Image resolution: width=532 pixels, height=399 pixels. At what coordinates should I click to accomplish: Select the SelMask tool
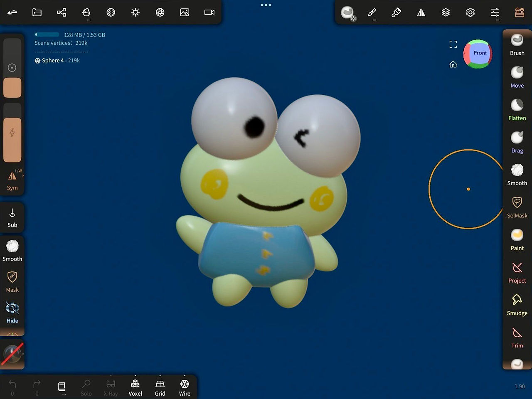(x=517, y=207)
